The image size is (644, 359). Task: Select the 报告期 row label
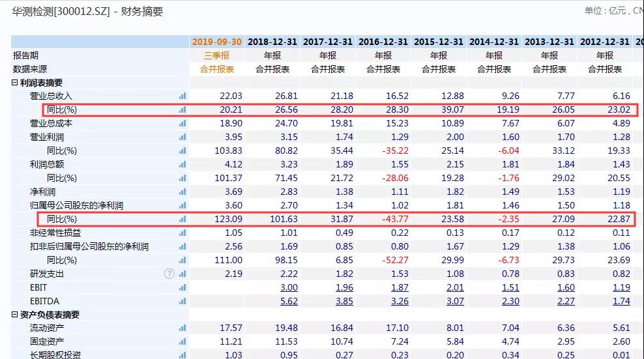[25, 55]
